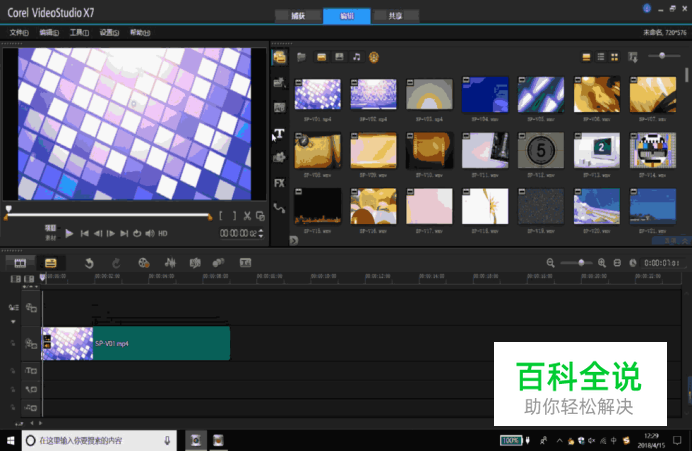Viewport: 692px width, 451px height.
Task: Redo the last action
Action: 116,263
